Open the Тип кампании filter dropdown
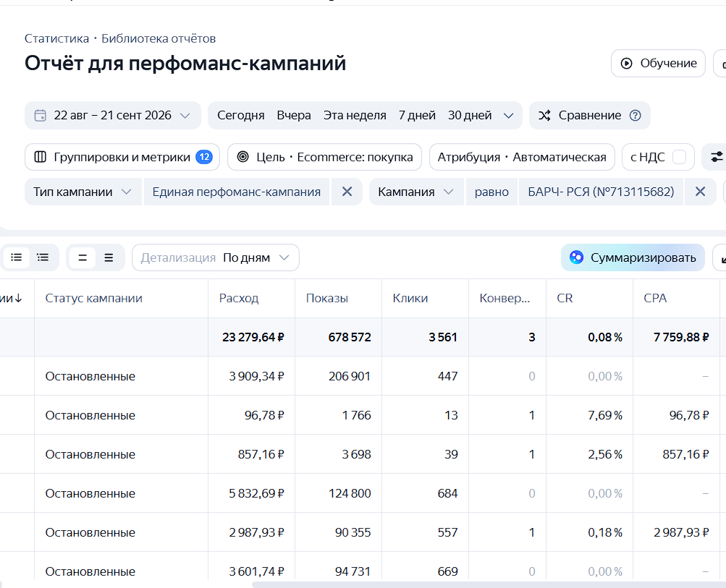 (x=83, y=192)
